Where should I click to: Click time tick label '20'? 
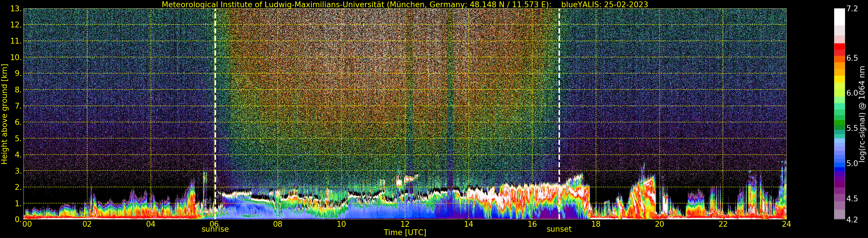(659, 224)
